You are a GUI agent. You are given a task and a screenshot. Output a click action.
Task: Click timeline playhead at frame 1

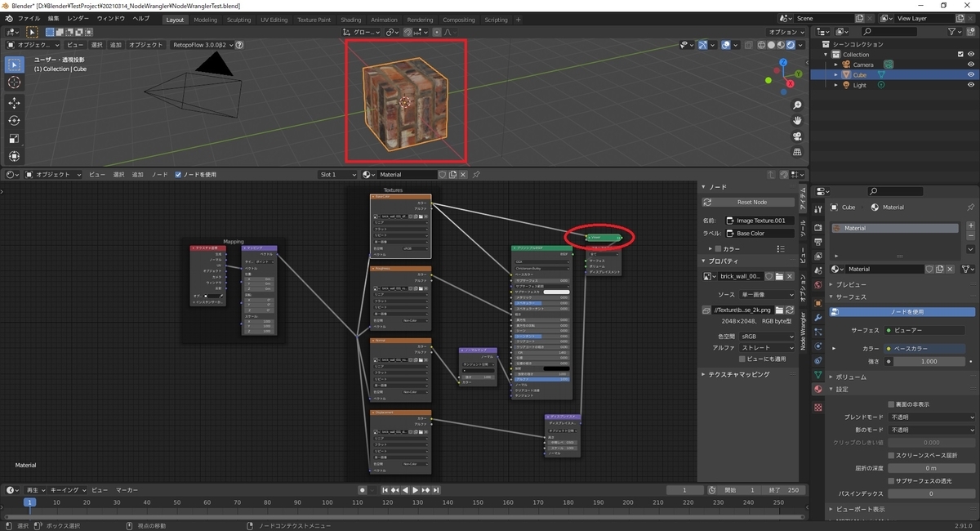click(x=29, y=503)
